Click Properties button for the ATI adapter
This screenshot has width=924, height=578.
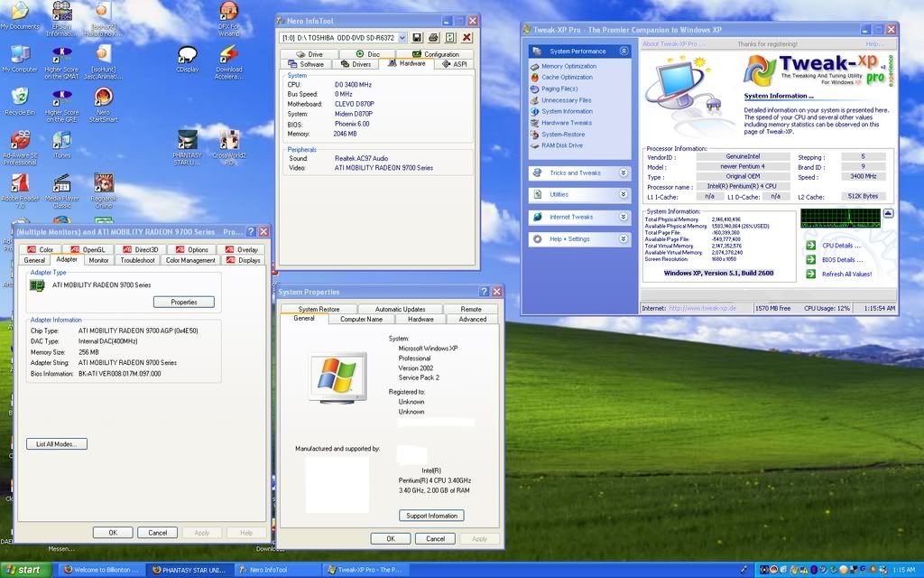(184, 302)
